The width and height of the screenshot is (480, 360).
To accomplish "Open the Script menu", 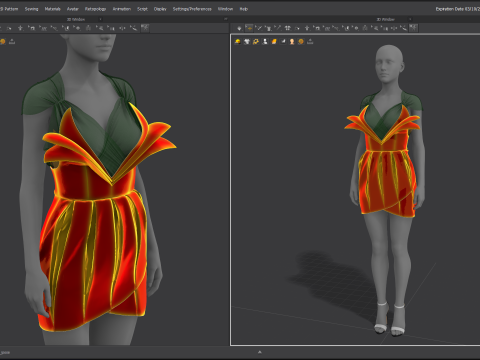I will tap(142, 9).
